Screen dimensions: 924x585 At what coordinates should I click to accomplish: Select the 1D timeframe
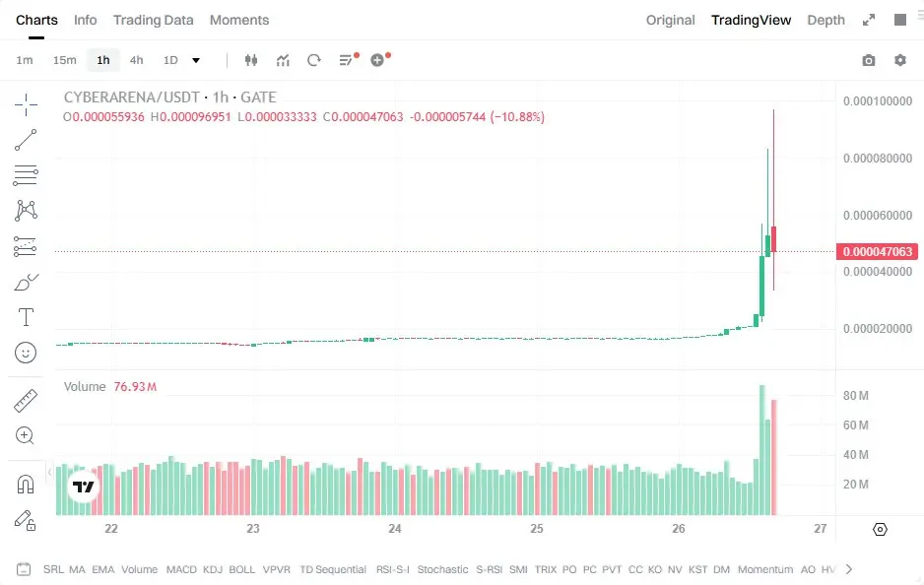pos(170,60)
